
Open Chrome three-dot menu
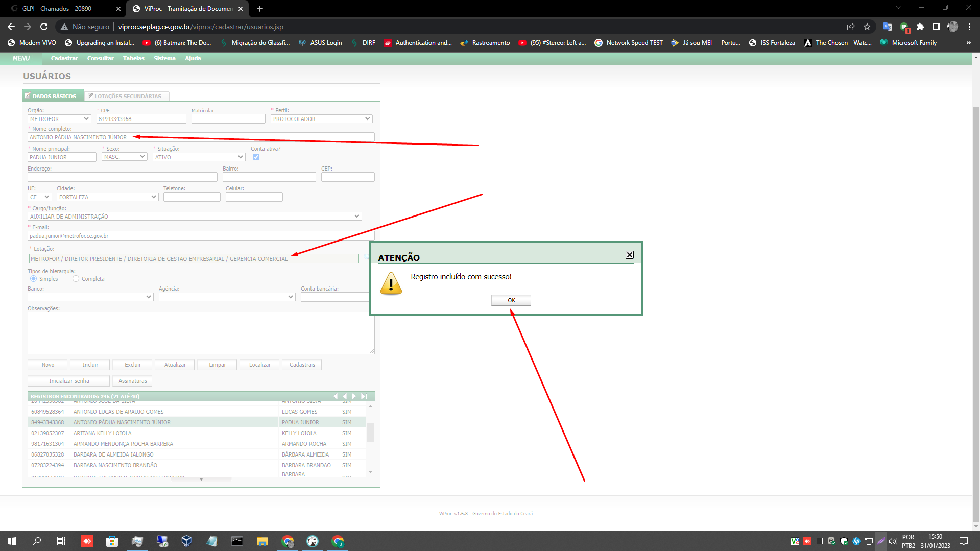969,27
